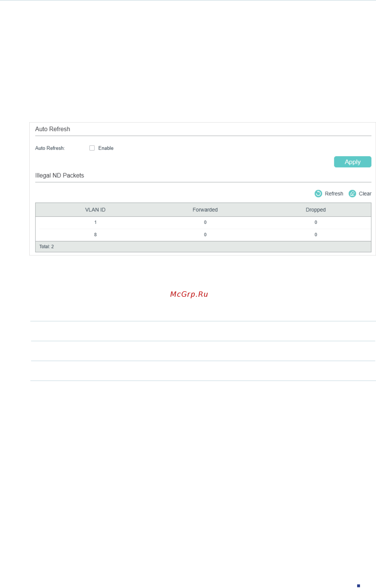Image resolution: width=376 pixels, height=588 pixels.
Task: Click the Refresh circular arrow icon
Action: click(x=318, y=193)
